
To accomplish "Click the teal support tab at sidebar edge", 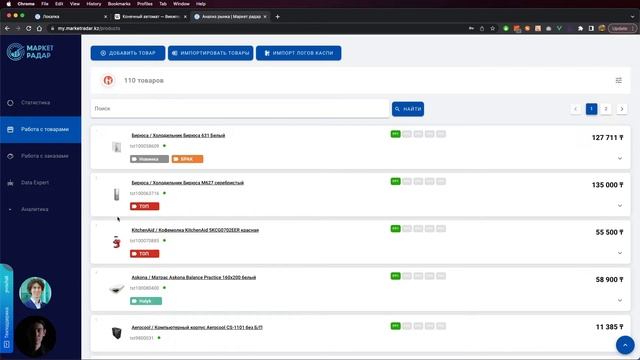I will [6, 309].
